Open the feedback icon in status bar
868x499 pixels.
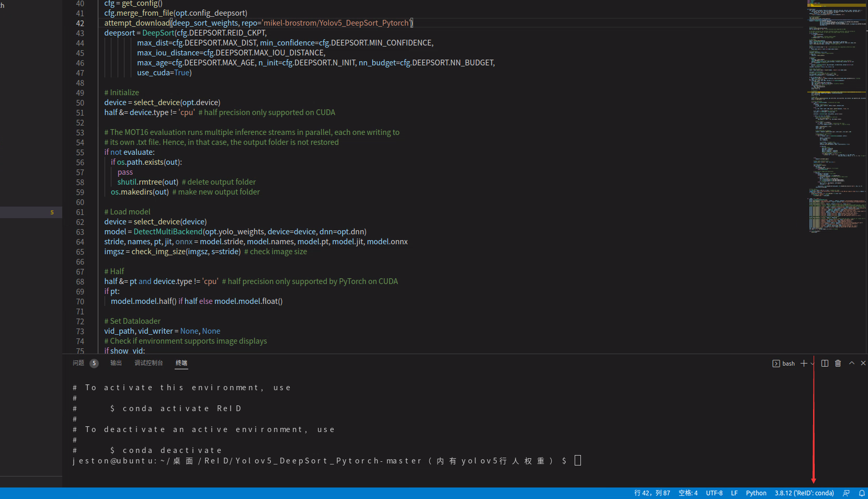coord(846,493)
